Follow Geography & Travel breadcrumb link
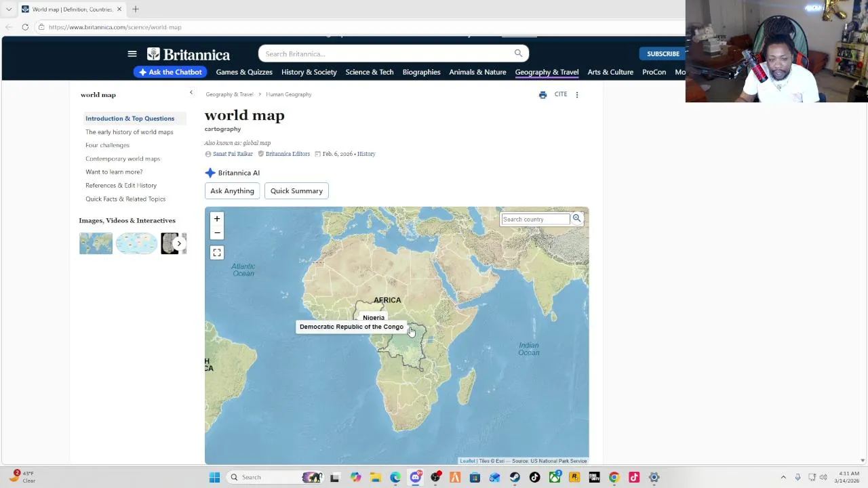 229,94
